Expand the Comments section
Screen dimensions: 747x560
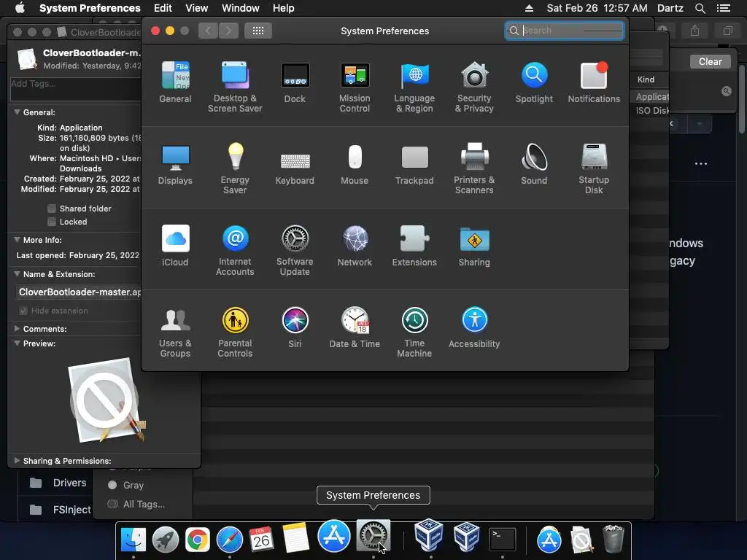[18, 329]
